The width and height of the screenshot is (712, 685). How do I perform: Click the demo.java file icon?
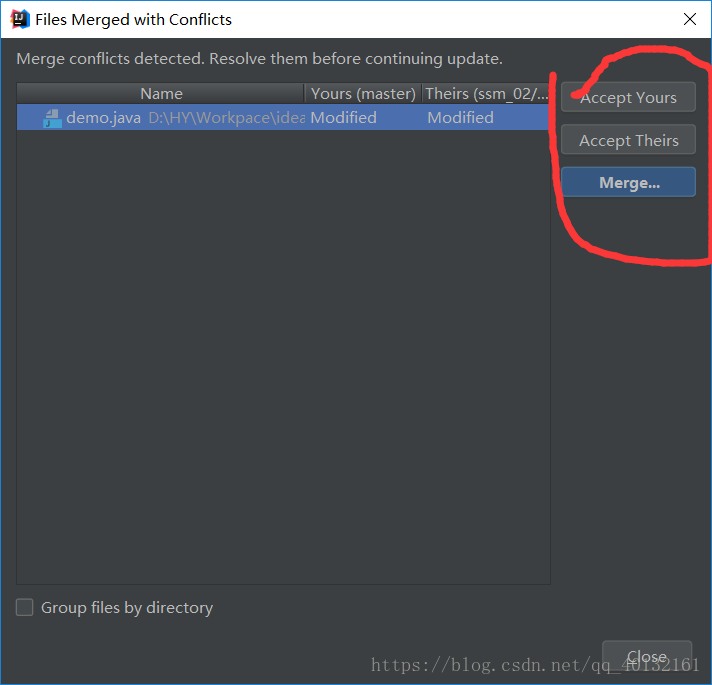coord(52,118)
